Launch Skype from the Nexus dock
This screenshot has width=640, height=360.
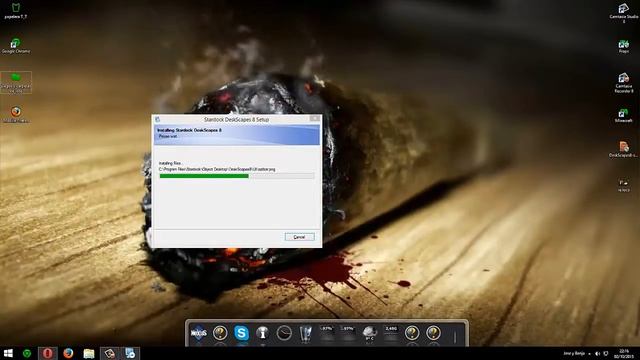coord(241,333)
